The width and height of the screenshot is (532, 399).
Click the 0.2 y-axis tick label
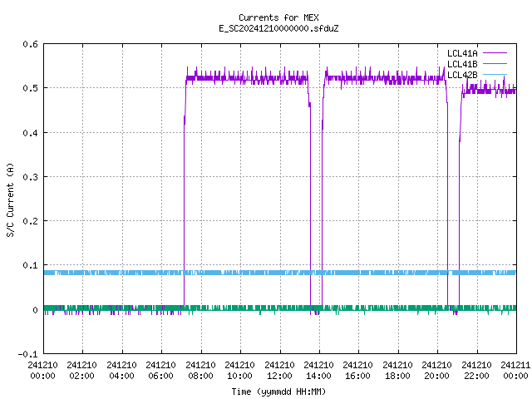(30, 221)
